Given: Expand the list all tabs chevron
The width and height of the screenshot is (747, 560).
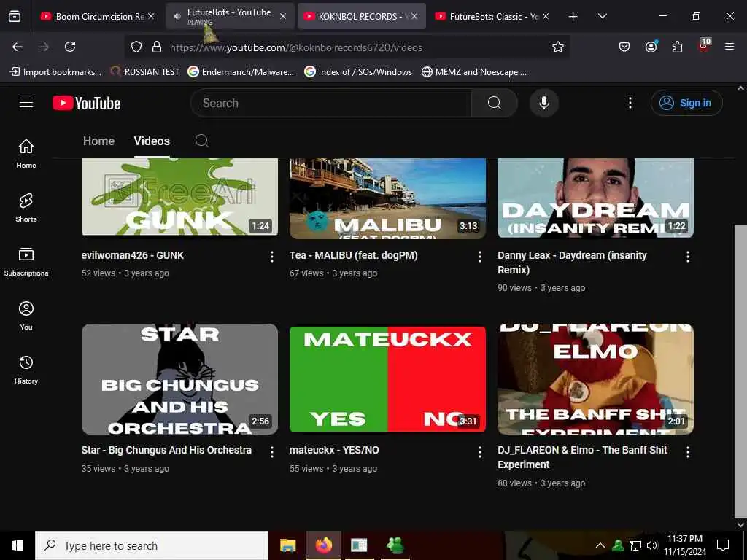Looking at the screenshot, I should click(602, 16).
